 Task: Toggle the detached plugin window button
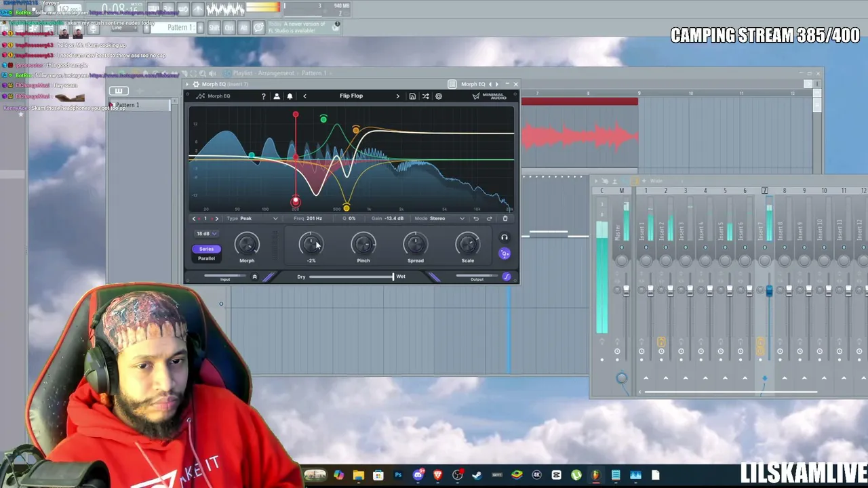tap(452, 84)
